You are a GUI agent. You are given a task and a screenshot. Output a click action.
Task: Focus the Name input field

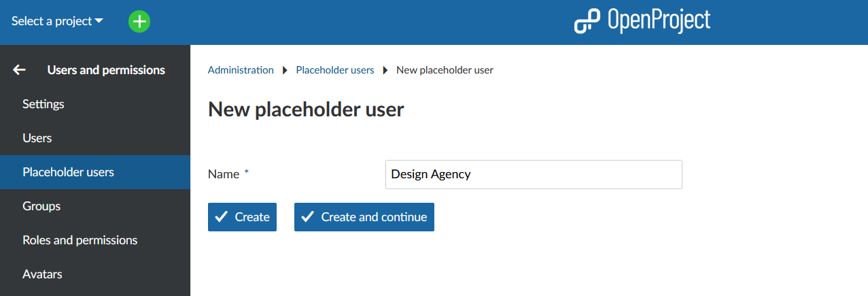(533, 174)
